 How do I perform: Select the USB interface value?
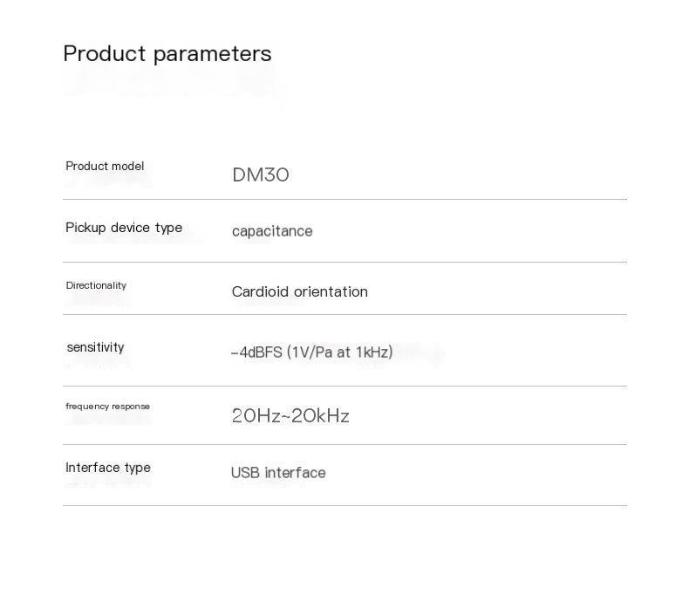278,473
